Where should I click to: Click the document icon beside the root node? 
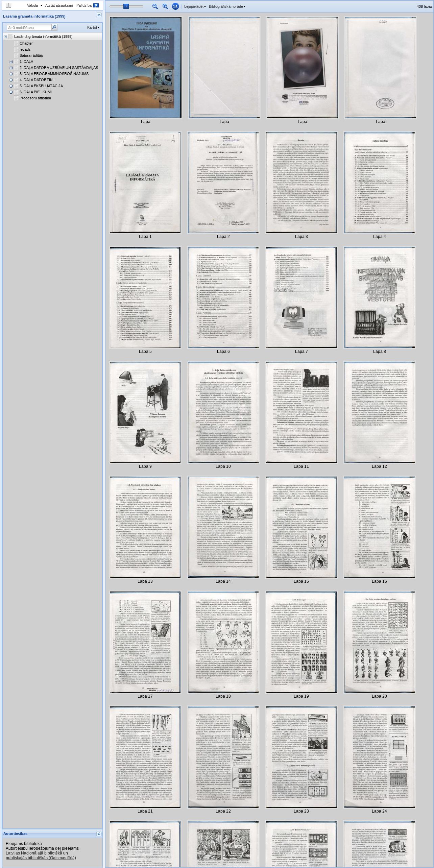pos(11,37)
